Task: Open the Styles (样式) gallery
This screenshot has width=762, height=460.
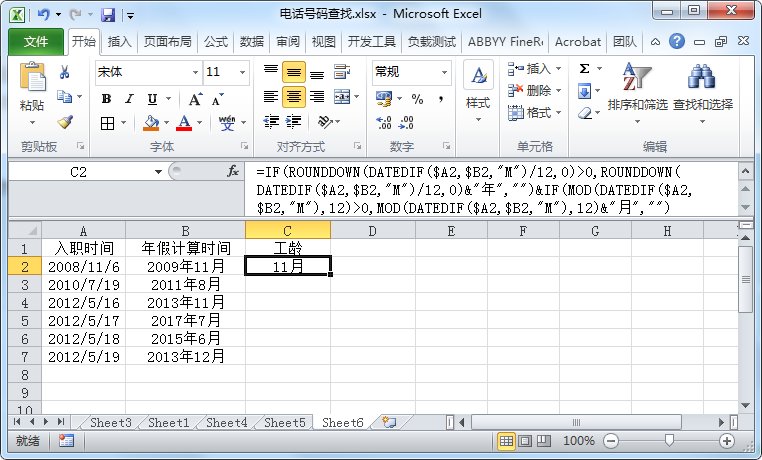Action: (478, 91)
